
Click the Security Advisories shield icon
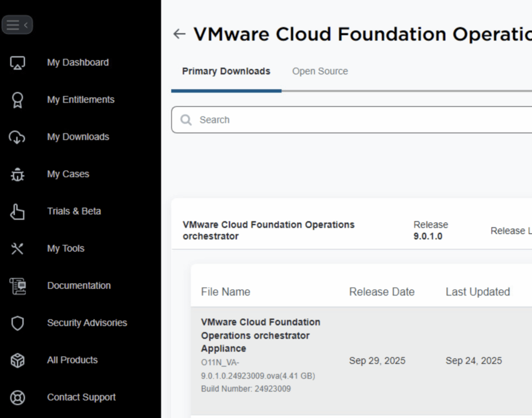tap(18, 323)
